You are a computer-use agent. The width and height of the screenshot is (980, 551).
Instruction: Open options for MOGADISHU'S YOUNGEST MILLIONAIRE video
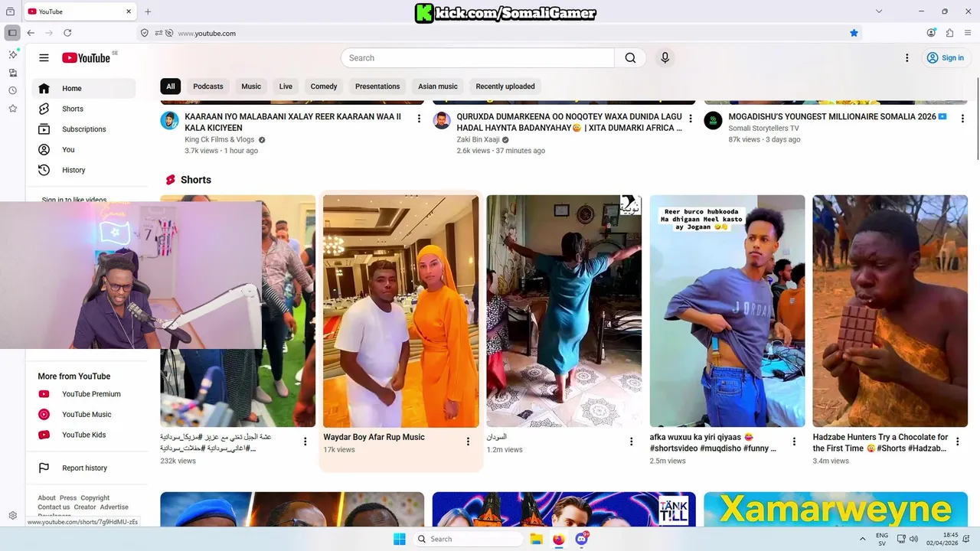(x=962, y=119)
